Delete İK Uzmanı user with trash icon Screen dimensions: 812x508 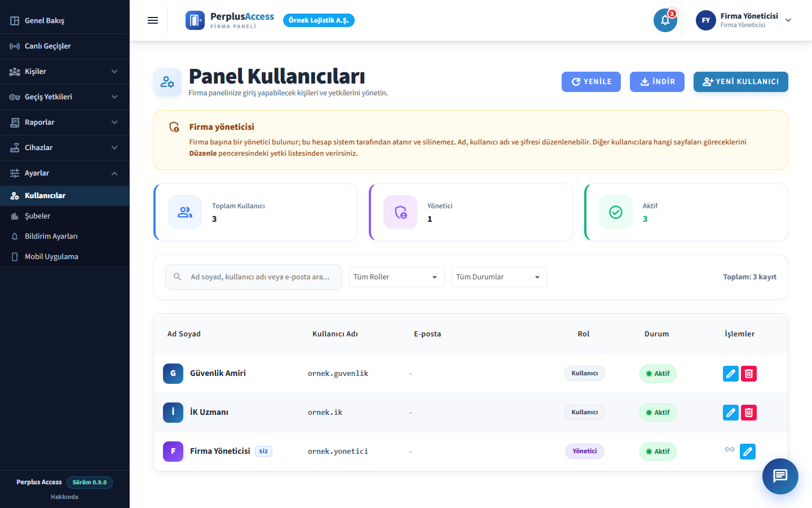click(749, 413)
